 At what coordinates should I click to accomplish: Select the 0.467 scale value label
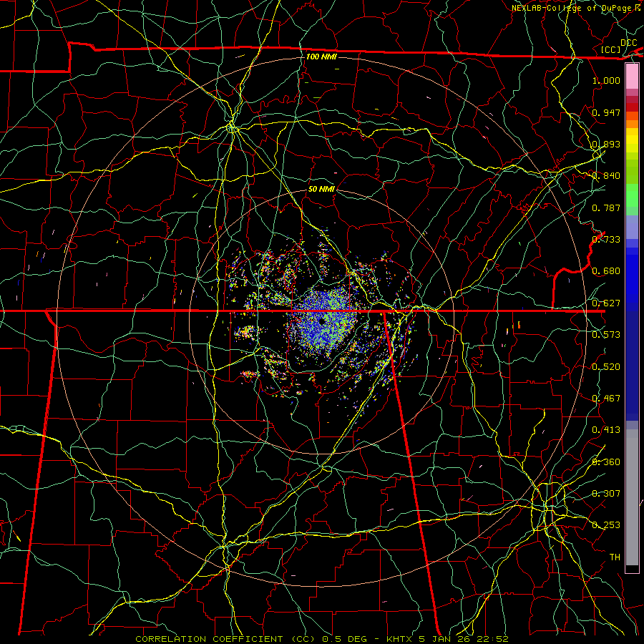point(606,399)
